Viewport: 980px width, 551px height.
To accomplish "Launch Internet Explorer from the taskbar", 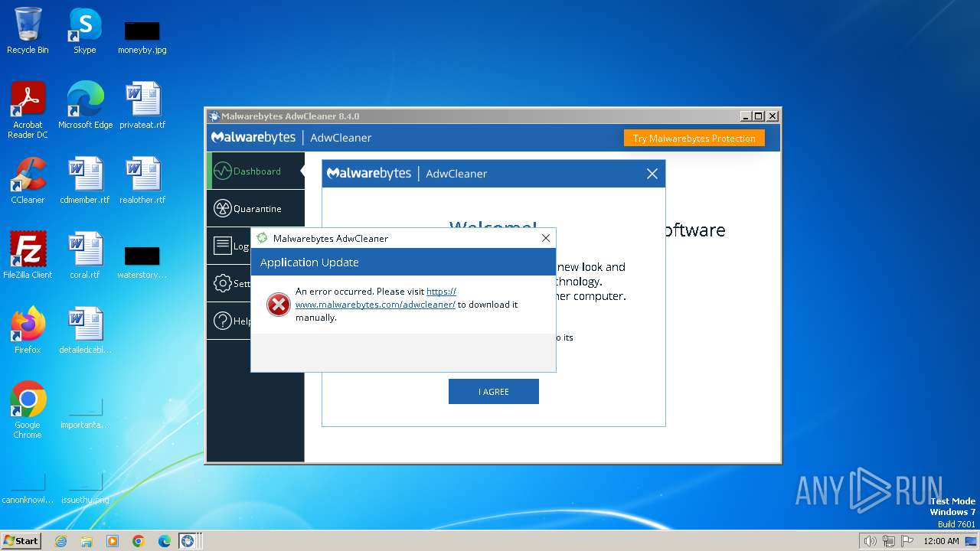I will [x=60, y=541].
